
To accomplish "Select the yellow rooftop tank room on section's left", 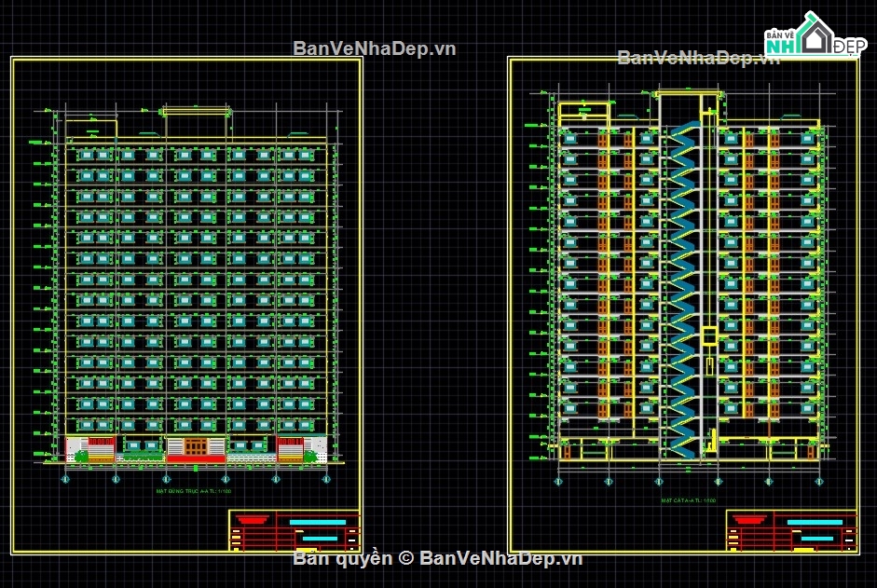I will (584, 114).
